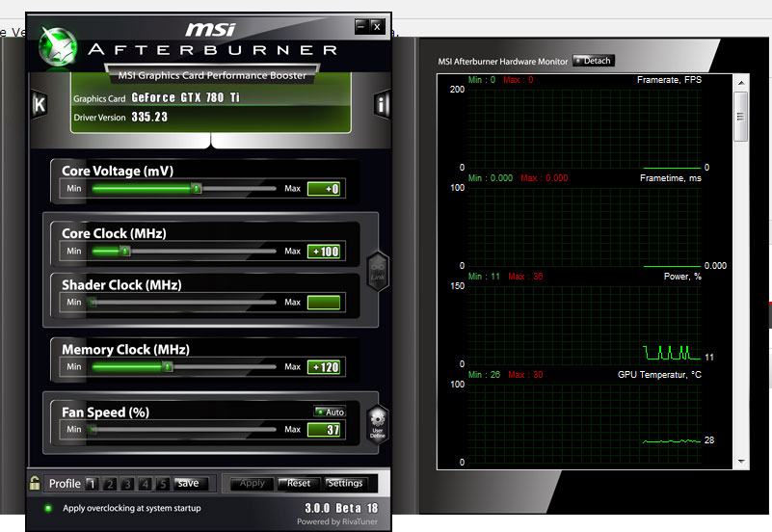
Task: Click the empty Shader Clock value field
Action: [x=324, y=303]
